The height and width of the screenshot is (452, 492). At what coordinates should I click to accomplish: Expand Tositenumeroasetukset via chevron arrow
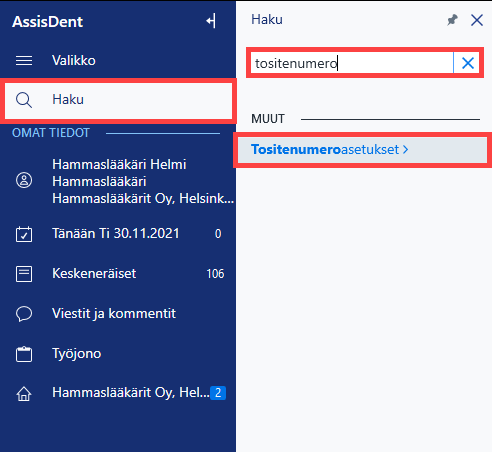[405, 150]
